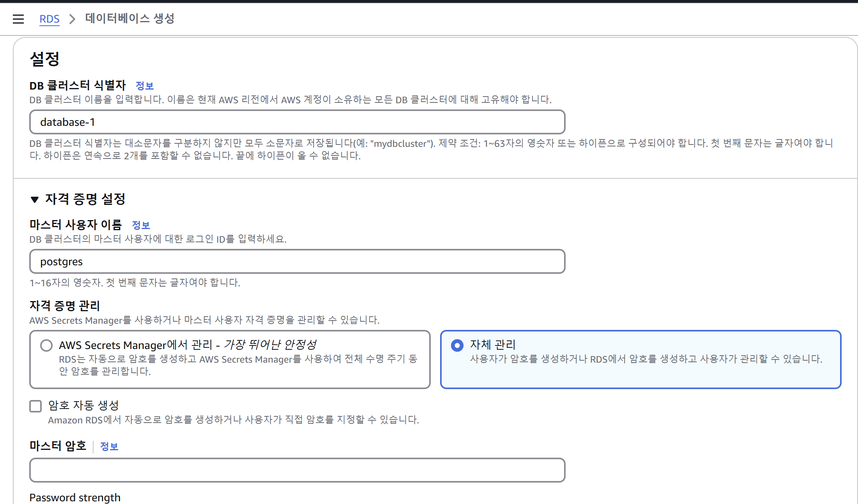Collapse the 자격 증명 설정 section
The width and height of the screenshot is (858, 504).
(x=35, y=199)
